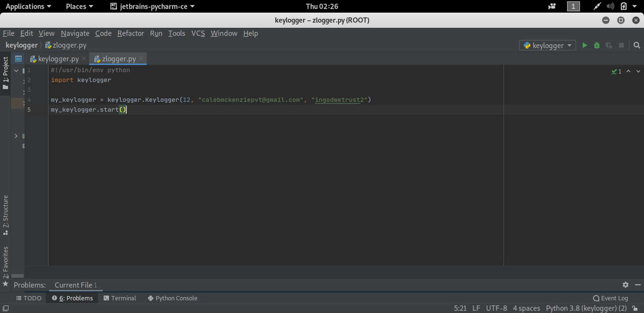This screenshot has width=644, height=313.
Task: Click the lock read-only icon in status bar
Action: [x=635, y=308]
